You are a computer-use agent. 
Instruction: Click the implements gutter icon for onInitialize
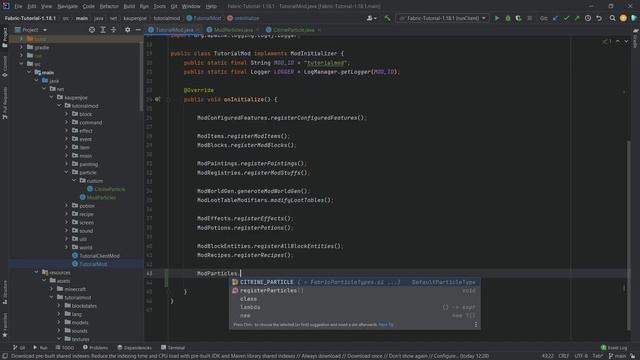click(x=158, y=99)
